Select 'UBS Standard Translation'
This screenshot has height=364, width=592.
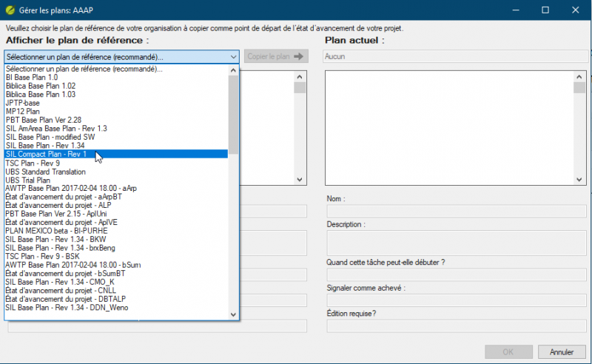pos(116,172)
